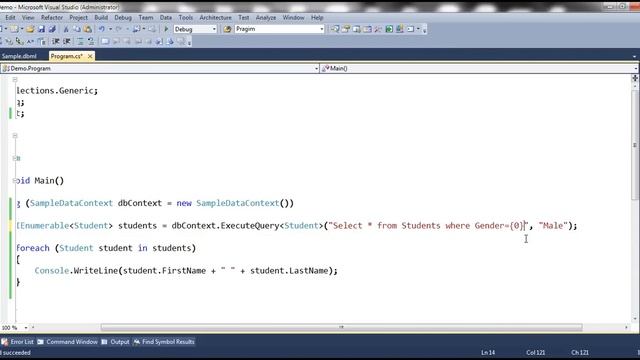Toggle a bookmark on the current line

point(105,41)
